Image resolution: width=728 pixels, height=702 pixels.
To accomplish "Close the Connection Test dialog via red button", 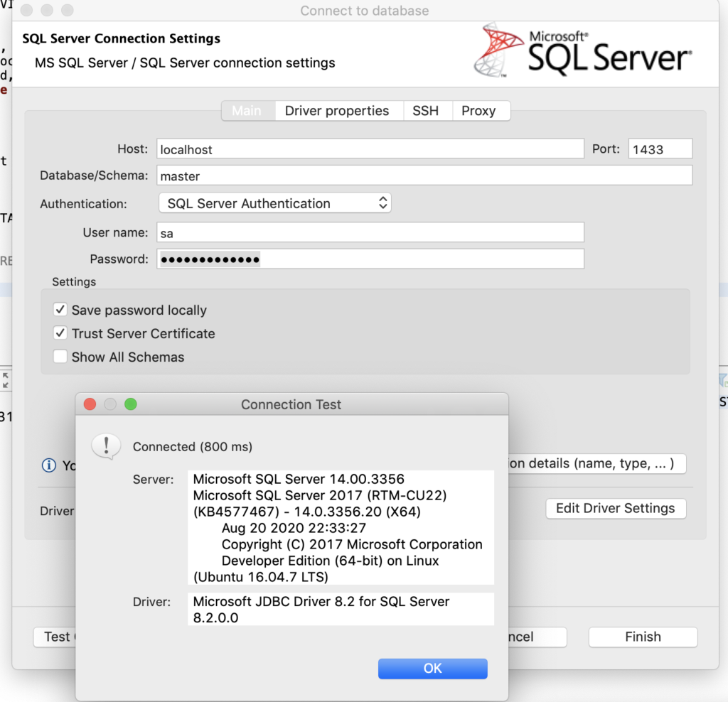I will pos(90,404).
